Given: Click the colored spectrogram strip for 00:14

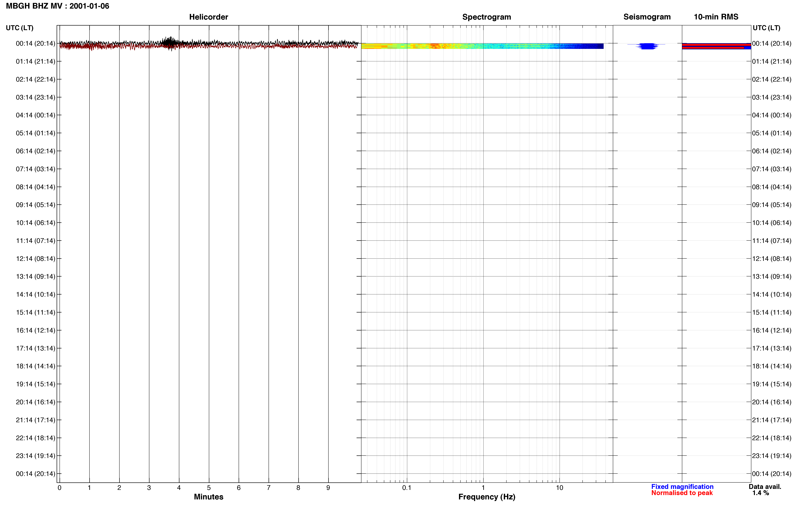Looking at the screenshot, I should click(x=482, y=46).
